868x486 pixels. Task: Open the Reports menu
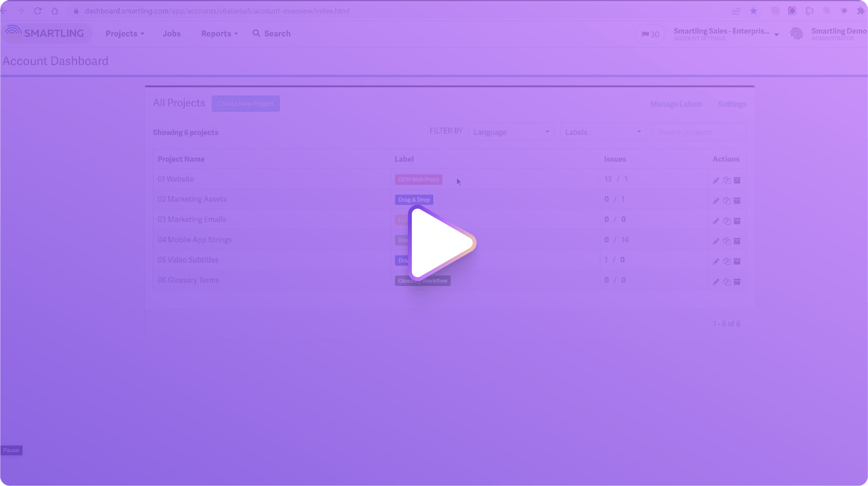point(219,34)
